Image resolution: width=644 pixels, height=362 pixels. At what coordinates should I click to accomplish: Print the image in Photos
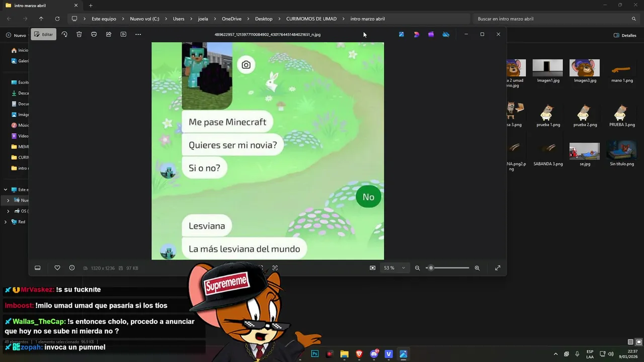pos(94,35)
